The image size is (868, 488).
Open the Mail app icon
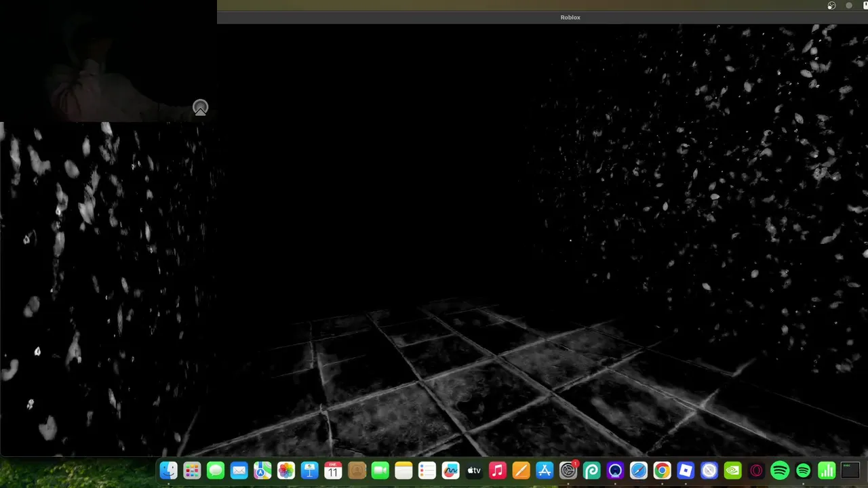(239, 470)
